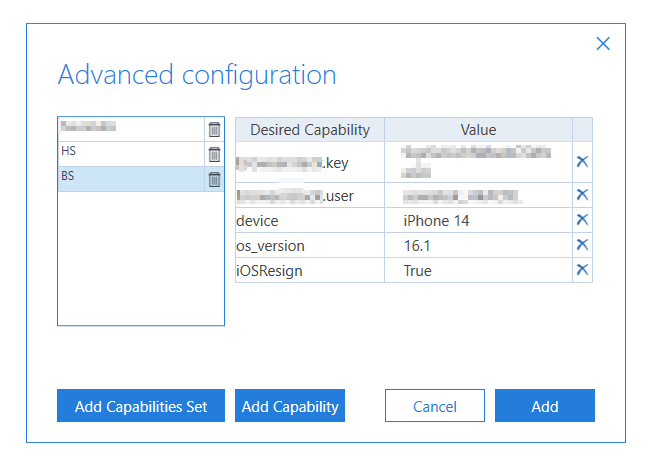Edit the iOSResign True value

478,270
